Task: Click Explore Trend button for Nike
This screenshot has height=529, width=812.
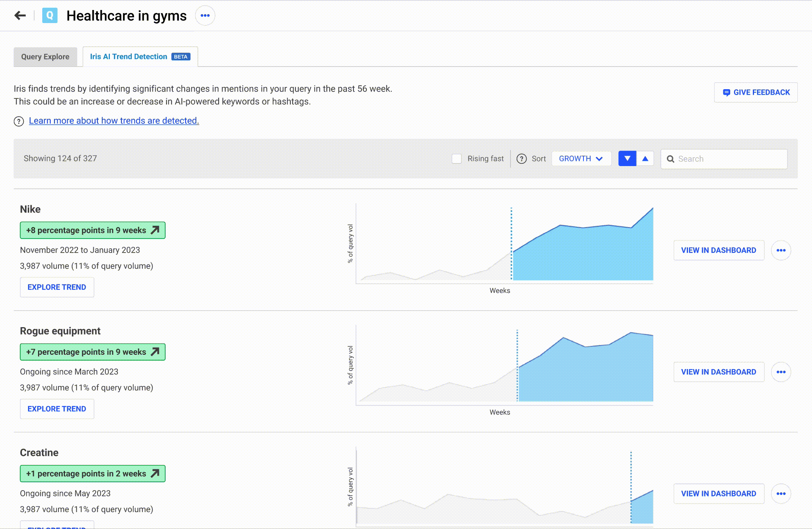Action: tap(57, 287)
